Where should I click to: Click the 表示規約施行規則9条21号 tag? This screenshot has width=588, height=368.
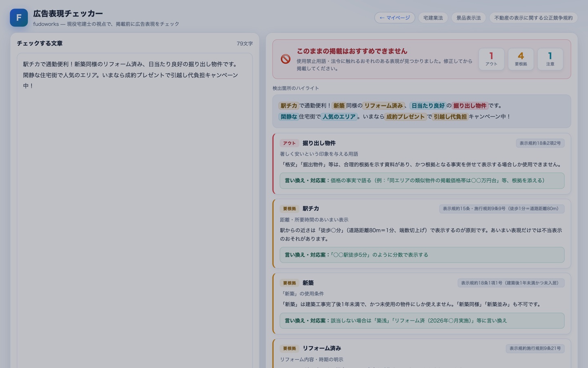[x=535, y=348]
